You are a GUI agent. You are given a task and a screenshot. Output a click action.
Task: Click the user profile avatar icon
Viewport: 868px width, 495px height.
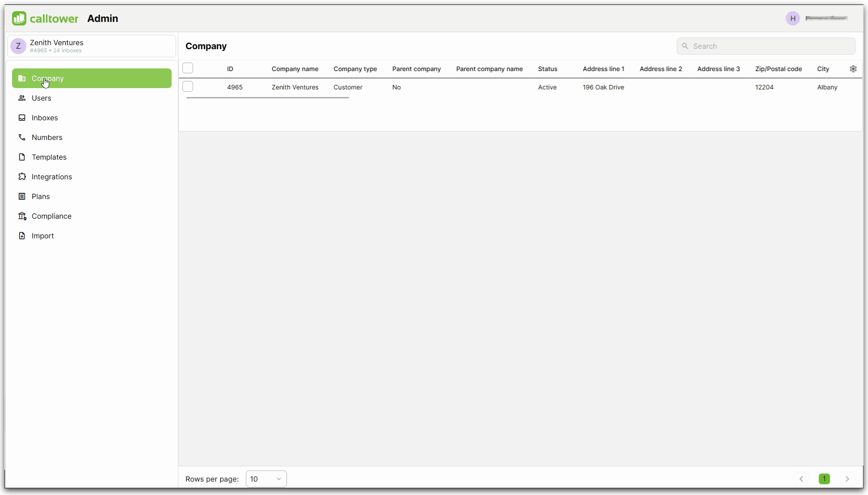coord(793,18)
